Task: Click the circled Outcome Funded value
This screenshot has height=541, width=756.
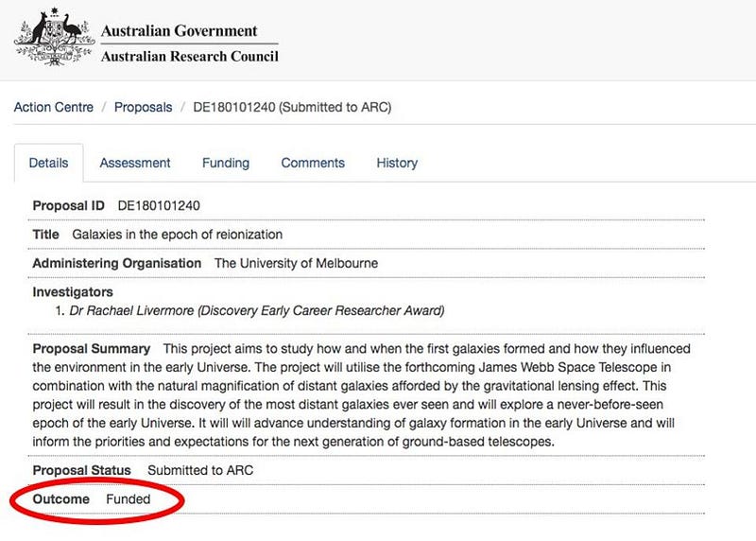Action: (x=129, y=499)
